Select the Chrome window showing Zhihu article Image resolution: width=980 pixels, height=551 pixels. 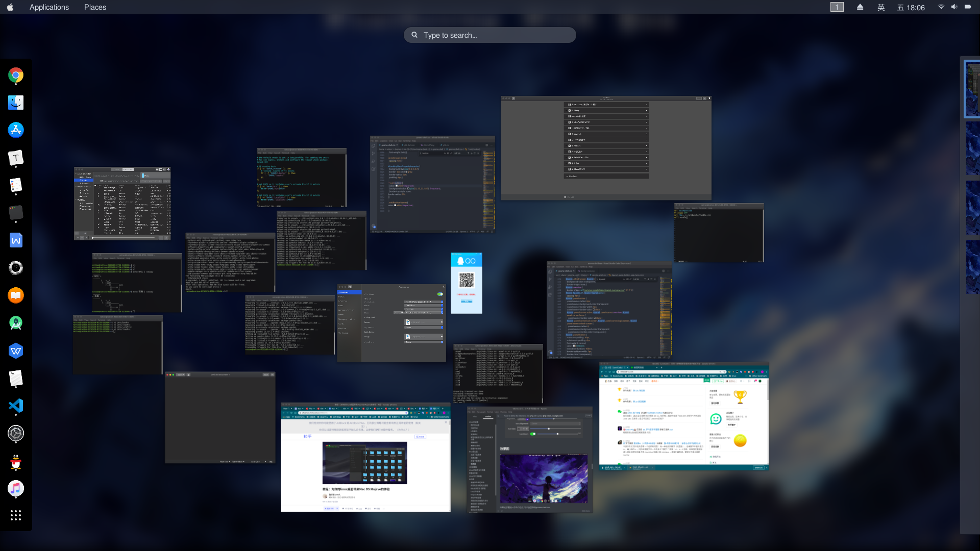point(365,457)
